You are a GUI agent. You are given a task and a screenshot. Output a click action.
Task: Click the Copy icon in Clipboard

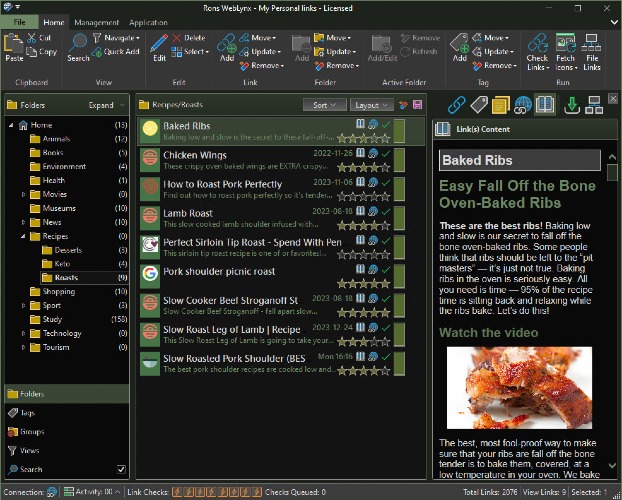click(x=32, y=52)
